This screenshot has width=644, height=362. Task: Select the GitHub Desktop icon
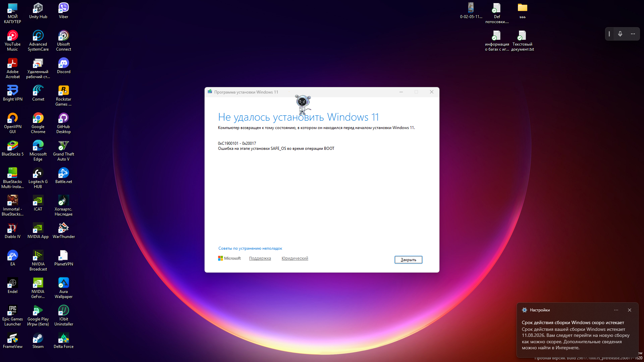(63, 123)
